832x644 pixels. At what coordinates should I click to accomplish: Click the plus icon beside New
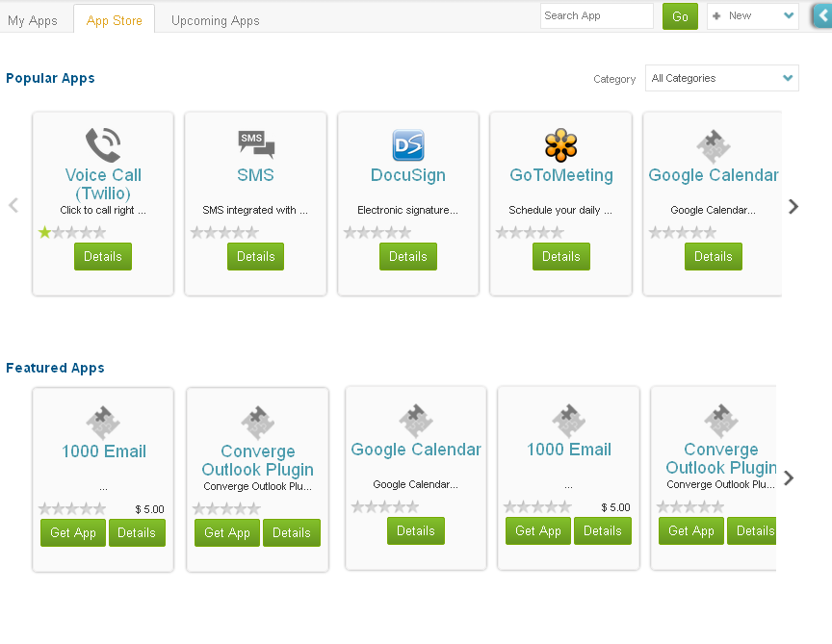tap(716, 16)
